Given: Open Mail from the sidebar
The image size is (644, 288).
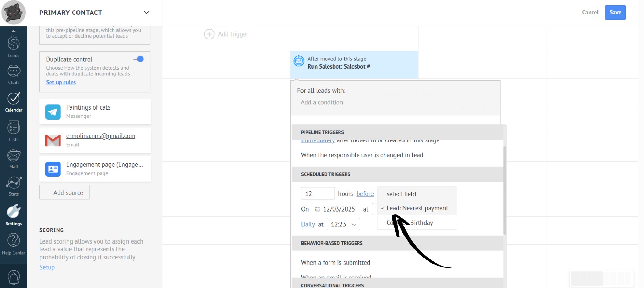Looking at the screenshot, I should click(13, 159).
